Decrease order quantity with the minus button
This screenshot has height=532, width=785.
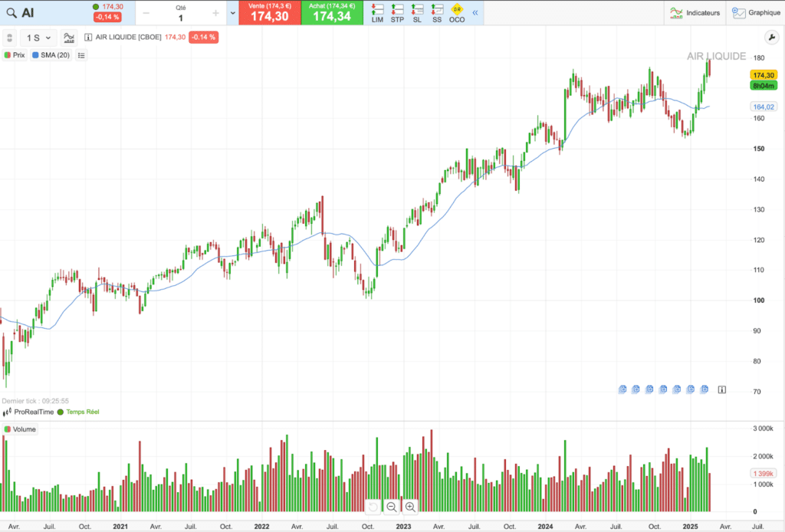tap(146, 13)
